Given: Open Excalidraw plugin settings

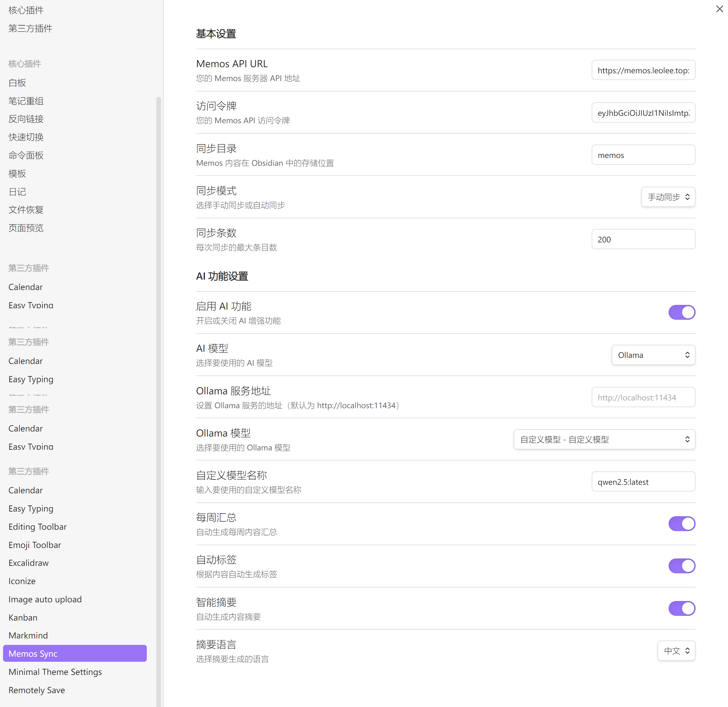Looking at the screenshot, I should click(28, 562).
